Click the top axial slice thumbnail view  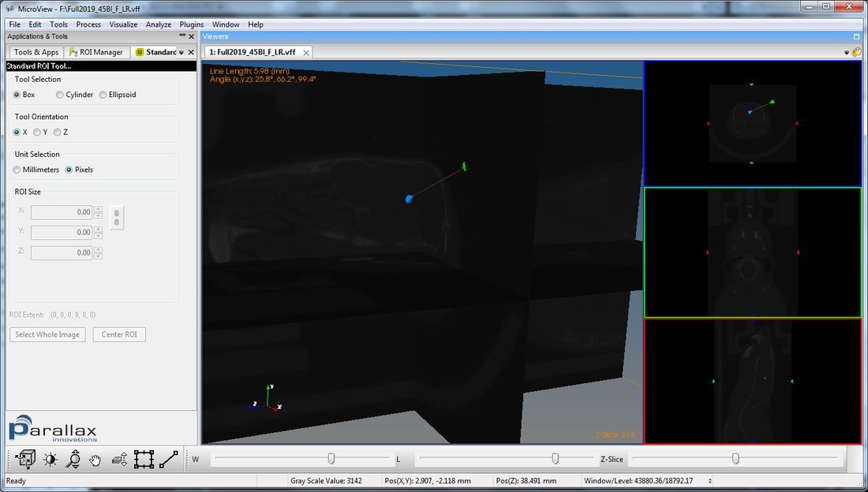pyautogui.click(x=752, y=124)
